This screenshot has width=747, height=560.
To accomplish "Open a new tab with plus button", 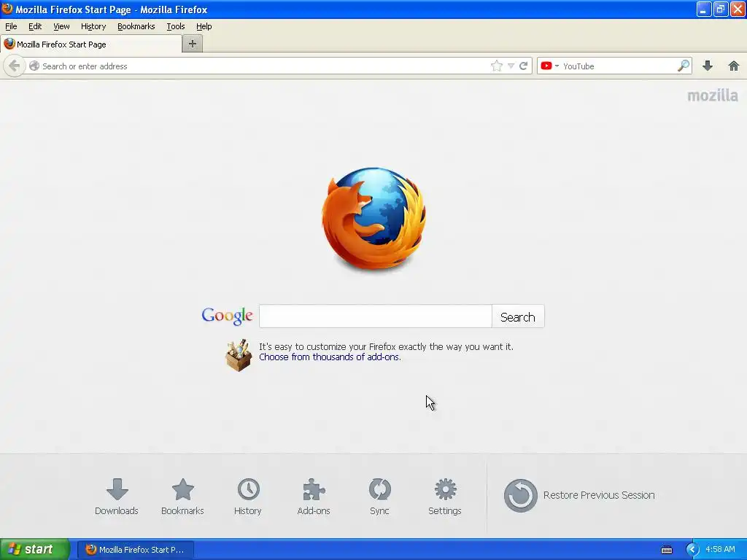I will pos(193,44).
